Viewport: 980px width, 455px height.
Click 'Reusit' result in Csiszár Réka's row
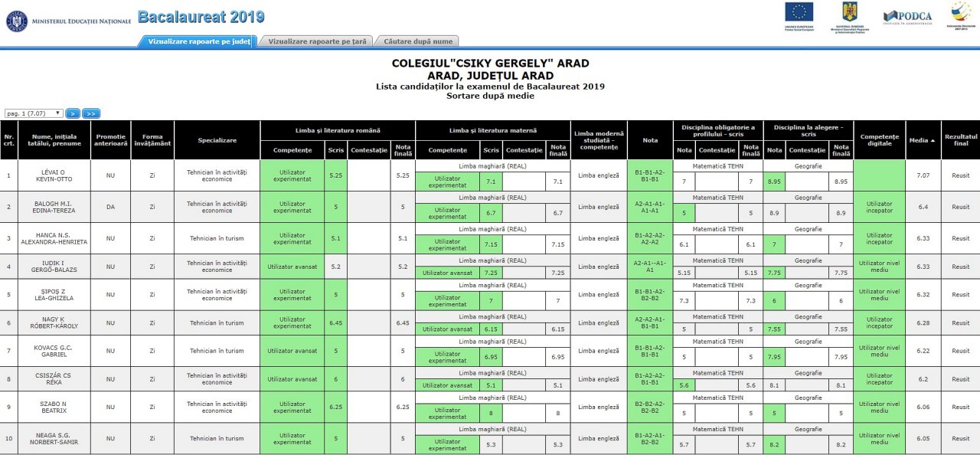click(x=960, y=379)
